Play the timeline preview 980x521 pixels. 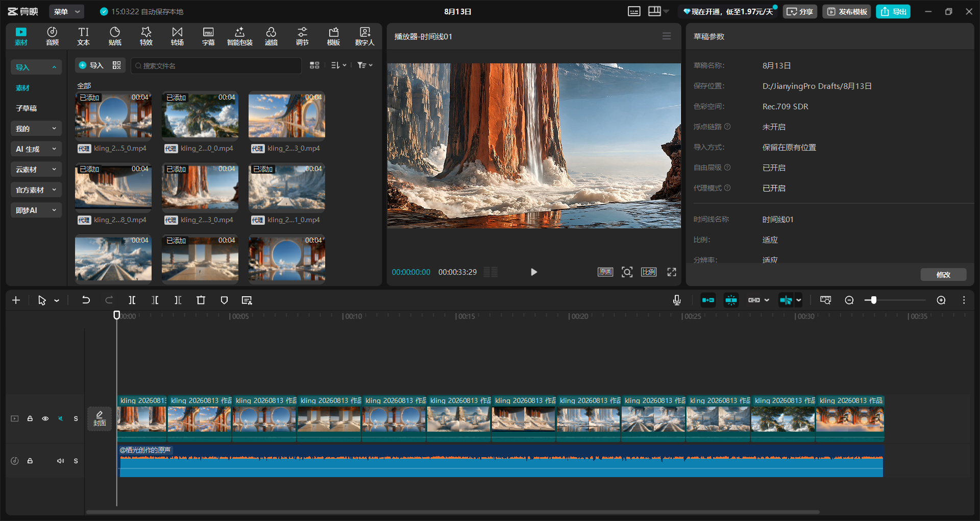tap(534, 272)
